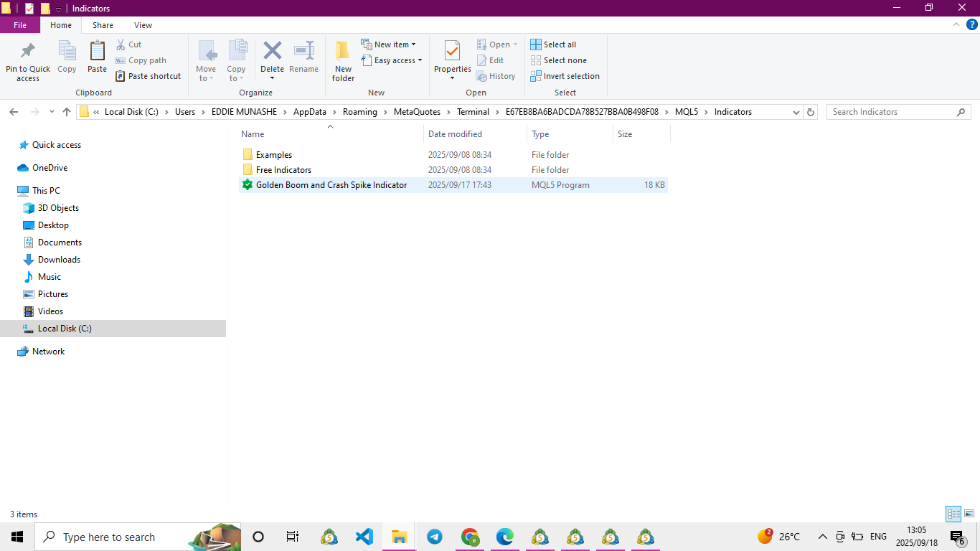Screen dimensions: 980x551
Task: Select Golden Boom and Crash Spike Indicator
Action: (x=453, y=185)
